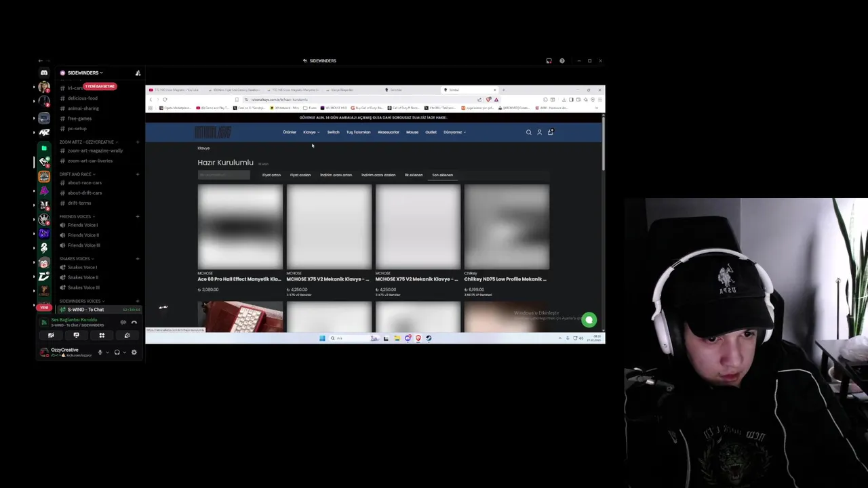Screen dimensions: 868x488
Task: Open the delicious-food channel
Action: [82, 98]
